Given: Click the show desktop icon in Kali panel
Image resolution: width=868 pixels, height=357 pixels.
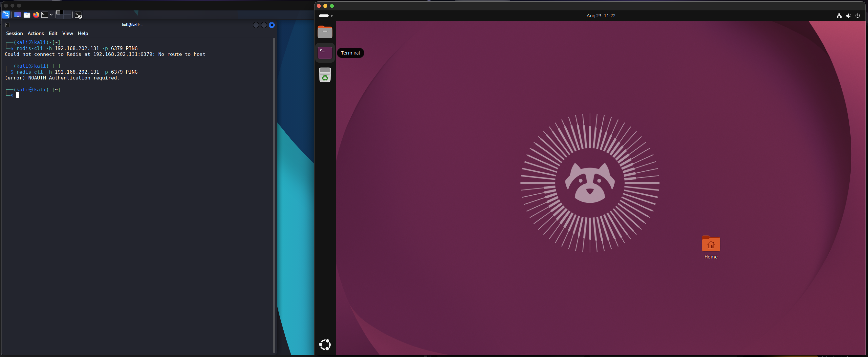Looking at the screenshot, I should [18, 15].
